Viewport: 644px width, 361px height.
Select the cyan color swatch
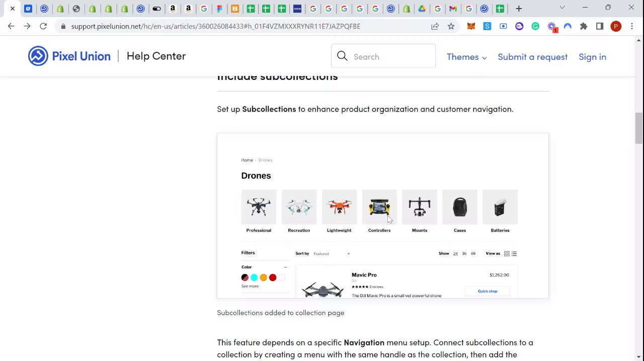254,278
